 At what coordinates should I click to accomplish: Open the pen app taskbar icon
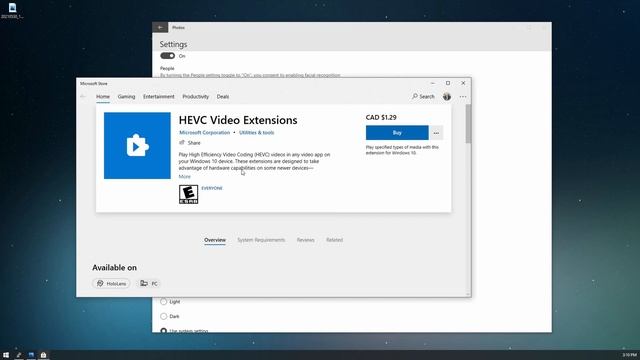click(x=18, y=355)
